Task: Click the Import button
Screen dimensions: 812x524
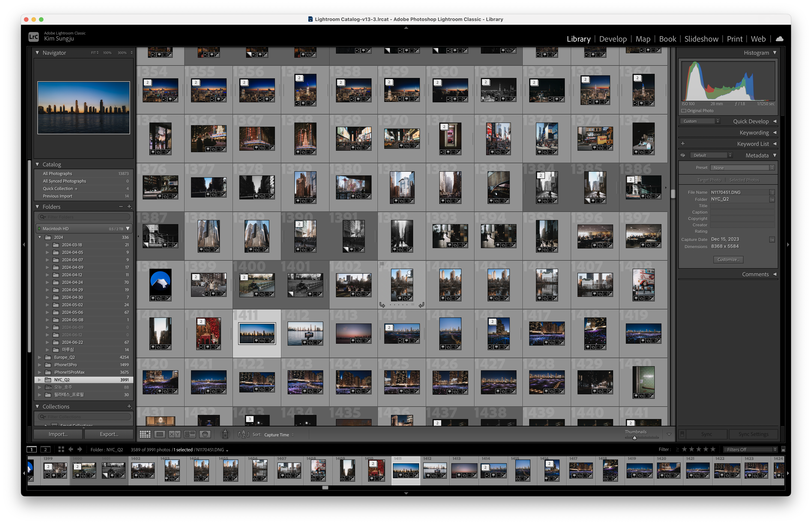Action: pos(58,434)
